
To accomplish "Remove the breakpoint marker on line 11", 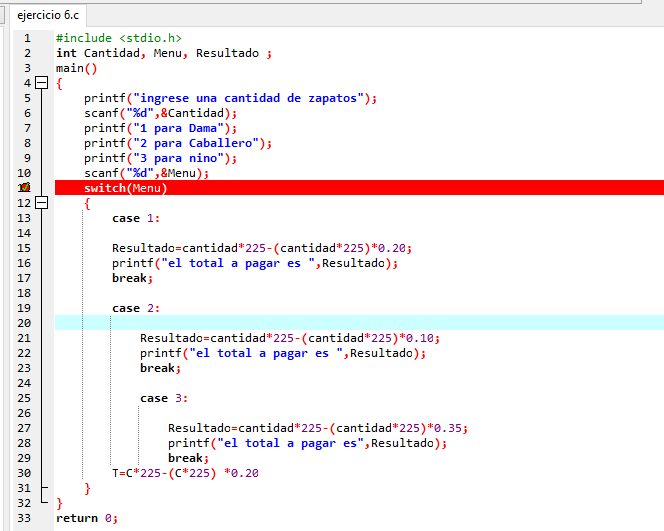I will [x=25, y=187].
